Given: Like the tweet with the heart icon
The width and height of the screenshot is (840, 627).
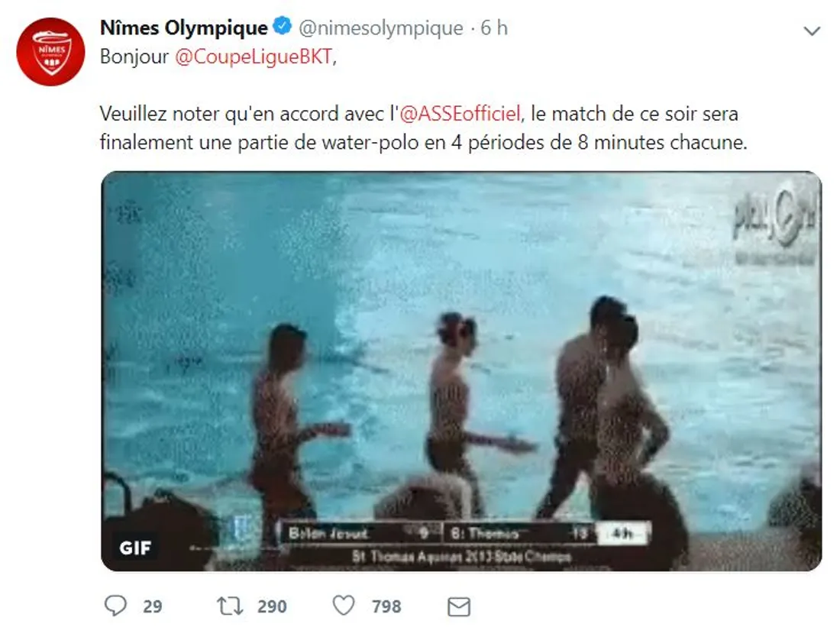Looking at the screenshot, I should tap(344, 606).
